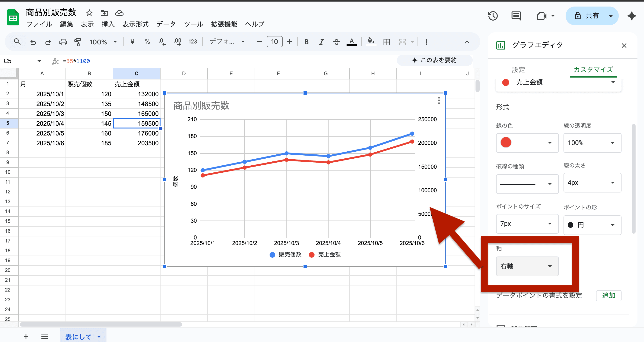This screenshot has height=342, width=644.
Task: Click the borders grid icon
Action: point(387,42)
